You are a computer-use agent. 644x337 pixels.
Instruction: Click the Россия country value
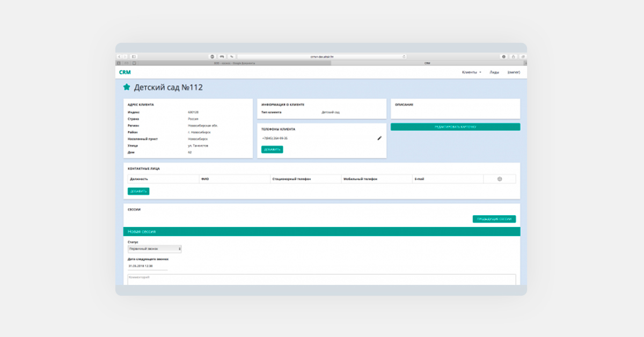(193, 119)
